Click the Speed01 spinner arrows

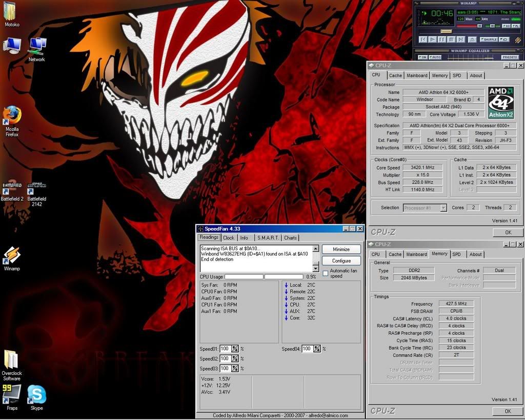click(235, 349)
